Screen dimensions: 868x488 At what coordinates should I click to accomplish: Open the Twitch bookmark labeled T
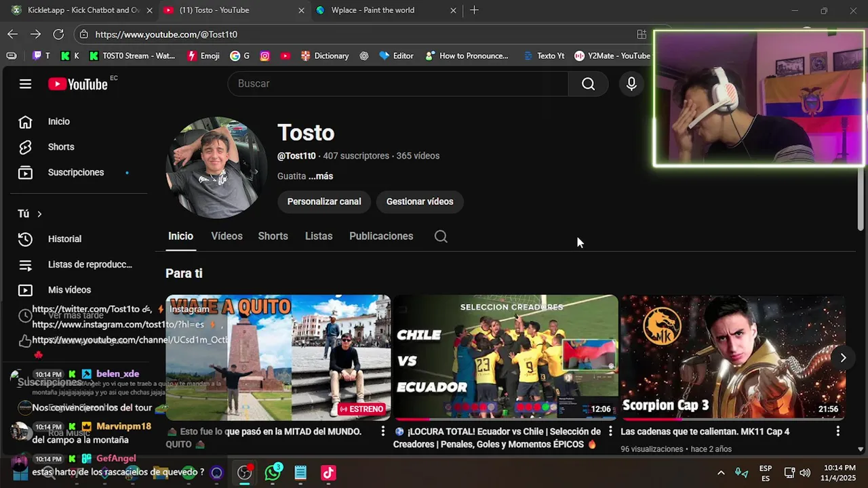pos(41,56)
